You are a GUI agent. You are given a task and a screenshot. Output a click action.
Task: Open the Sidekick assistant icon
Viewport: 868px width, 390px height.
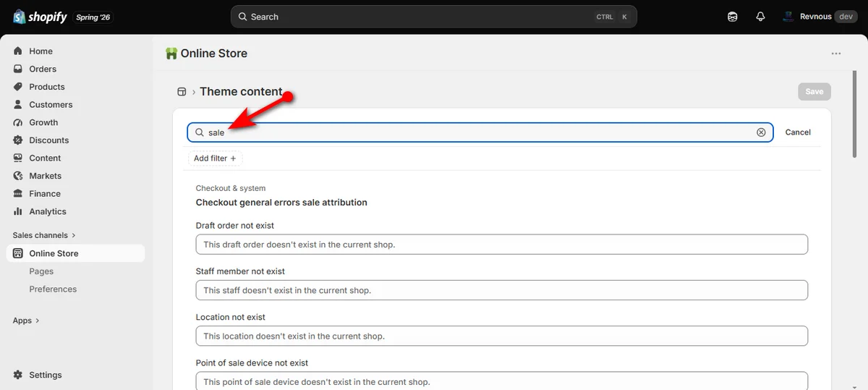(x=733, y=17)
